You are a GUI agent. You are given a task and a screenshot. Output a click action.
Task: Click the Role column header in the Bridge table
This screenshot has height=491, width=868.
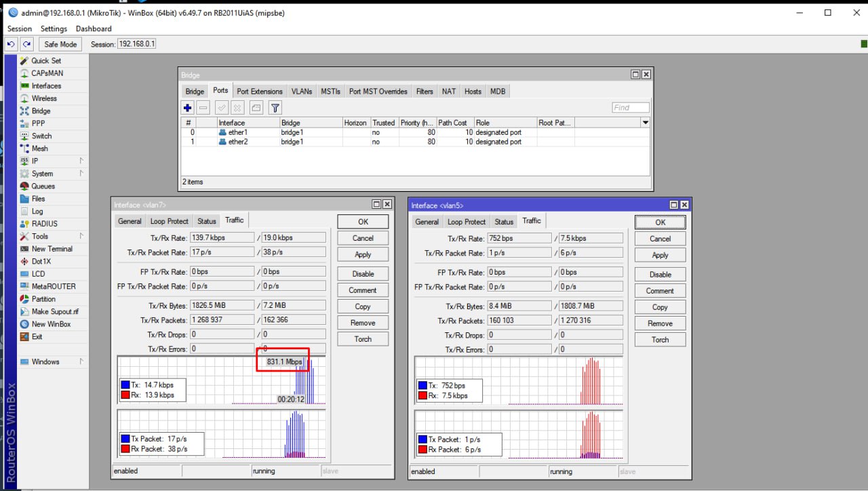point(505,123)
